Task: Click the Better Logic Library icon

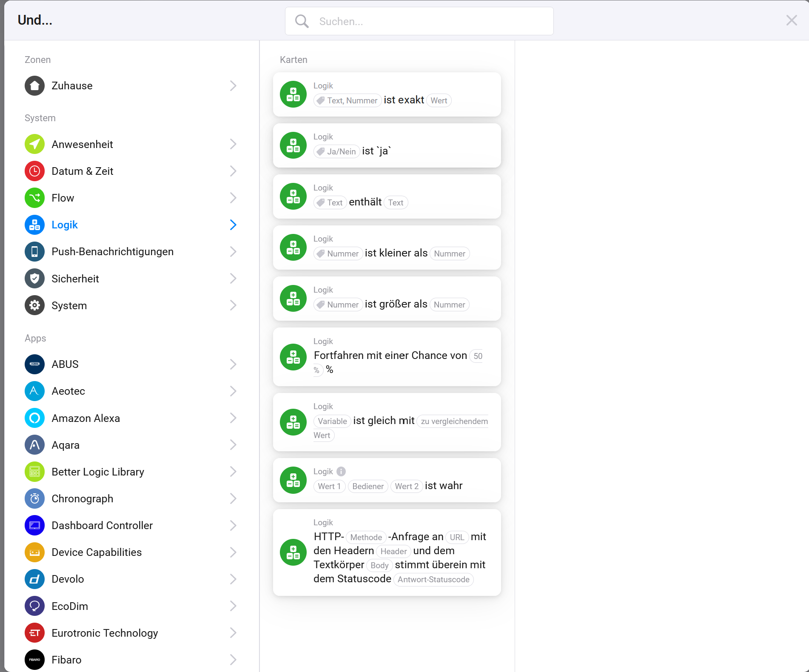Action: tap(34, 472)
